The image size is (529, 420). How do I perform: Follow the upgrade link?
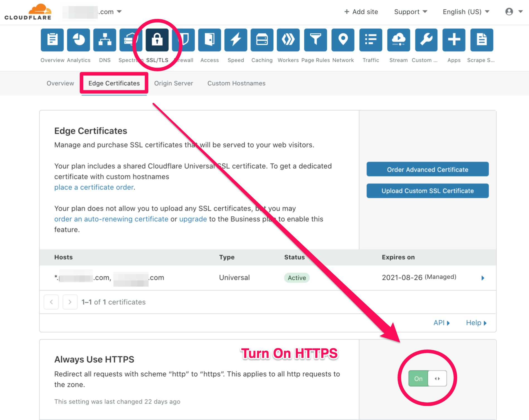click(193, 219)
